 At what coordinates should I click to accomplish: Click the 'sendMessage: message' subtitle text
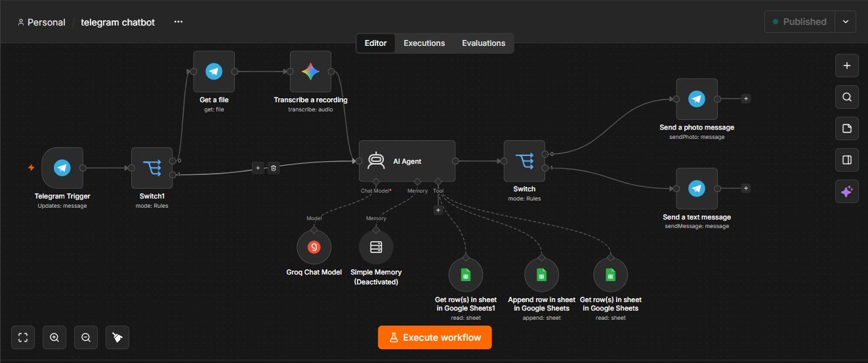(x=697, y=226)
